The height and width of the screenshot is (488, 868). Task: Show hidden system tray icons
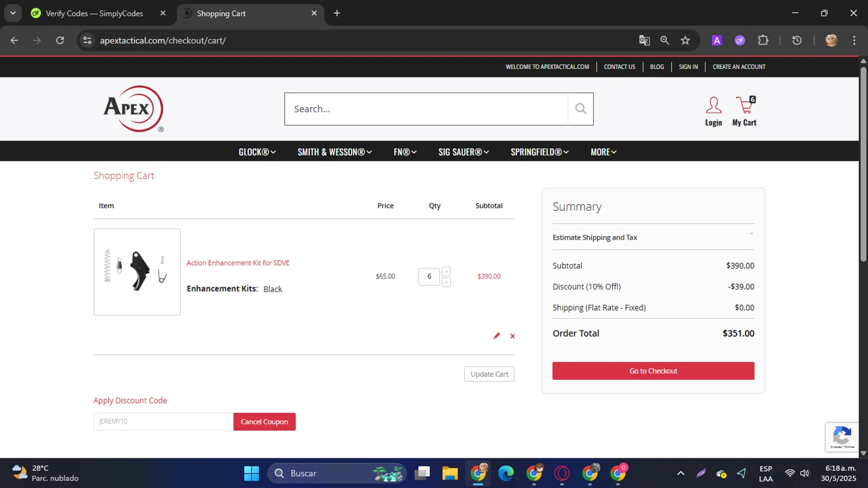click(x=681, y=474)
